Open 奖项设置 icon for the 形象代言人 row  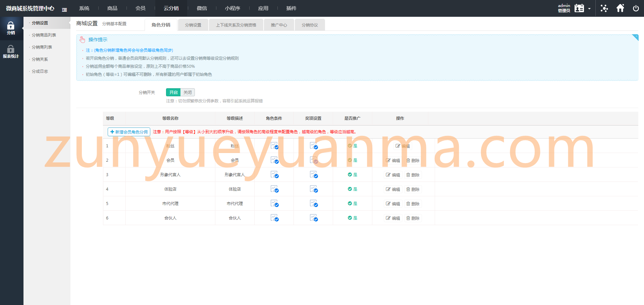[x=314, y=174]
